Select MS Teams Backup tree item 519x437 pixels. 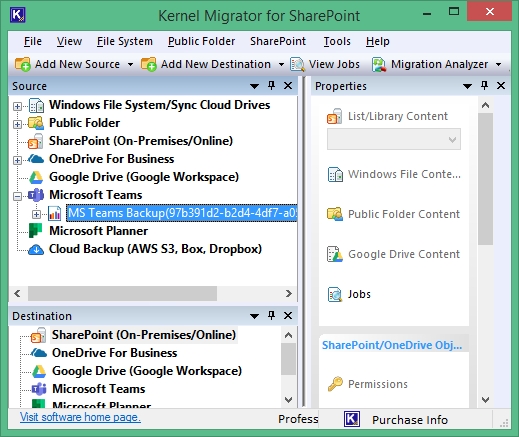click(182, 213)
